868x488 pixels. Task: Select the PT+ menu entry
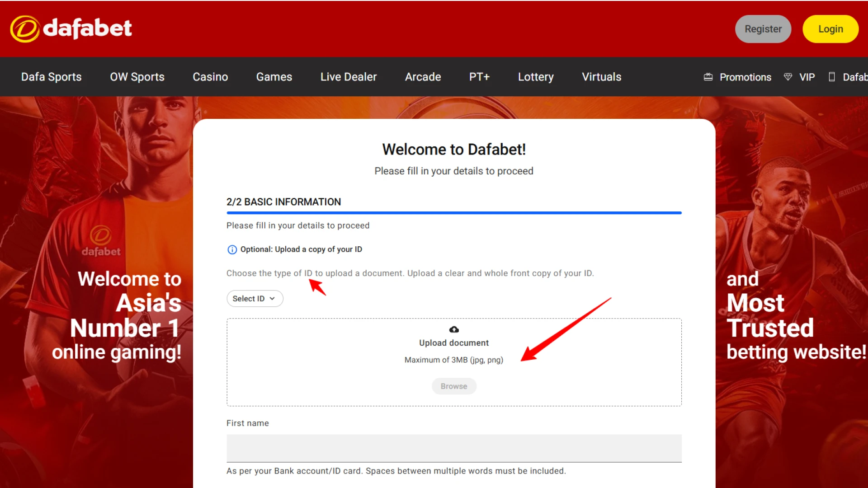pos(479,77)
